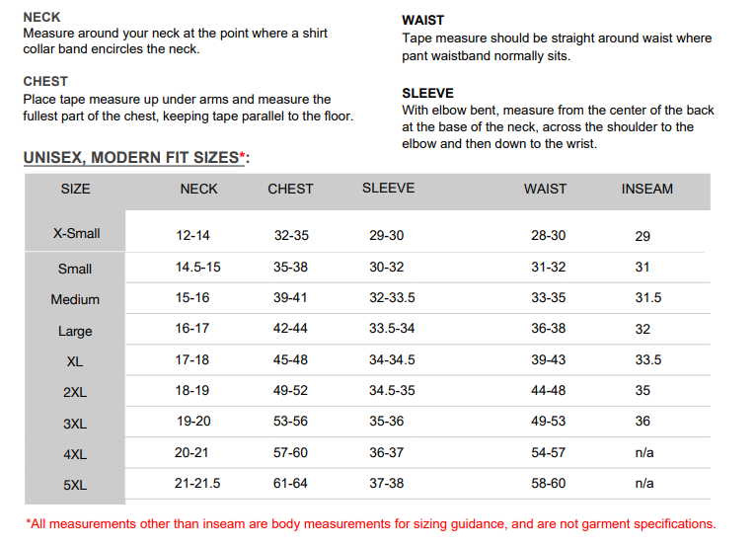The image size is (756, 546).
Task: Click the neck value 14.5-15 for Small
Action: click(x=198, y=267)
